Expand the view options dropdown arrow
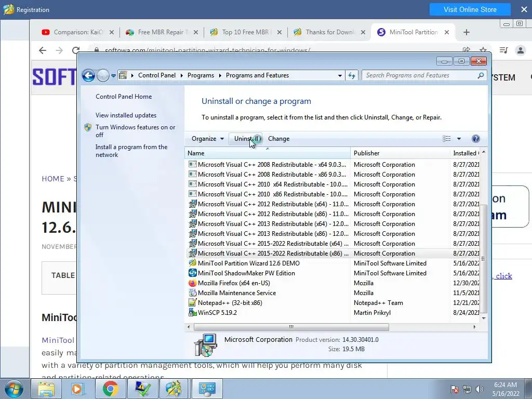The height and width of the screenshot is (399, 532). (459, 138)
